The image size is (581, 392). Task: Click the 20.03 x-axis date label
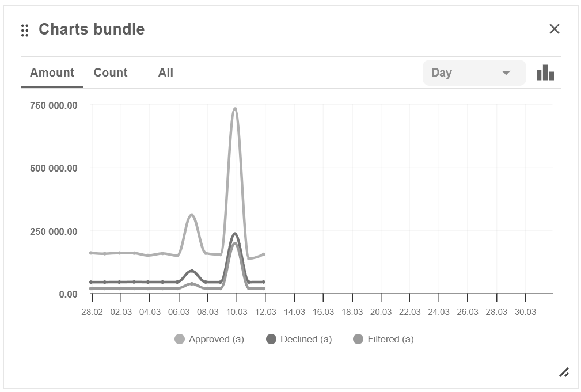pyautogui.click(x=381, y=312)
